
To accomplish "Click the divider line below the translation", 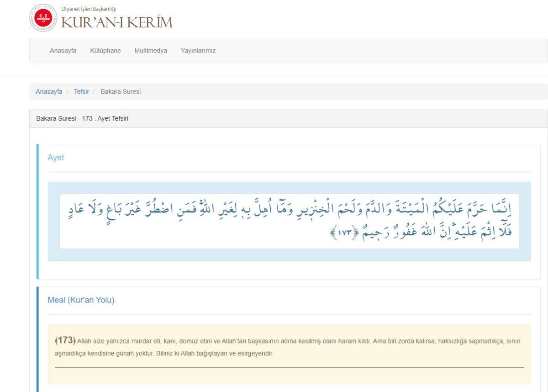I will 289,367.
